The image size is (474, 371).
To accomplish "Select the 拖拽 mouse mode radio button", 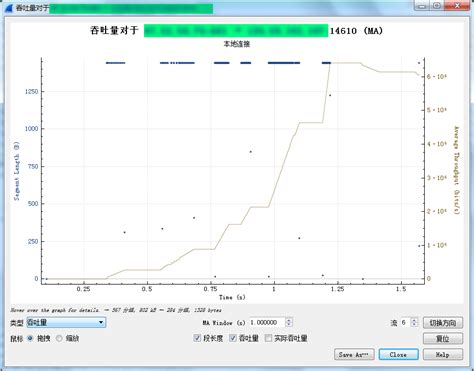I will tap(31, 338).
